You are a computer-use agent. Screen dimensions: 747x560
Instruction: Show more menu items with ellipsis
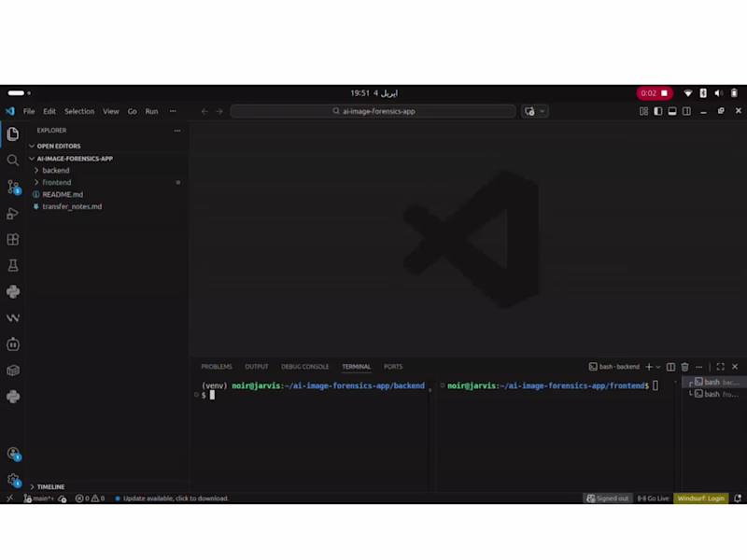pos(173,111)
